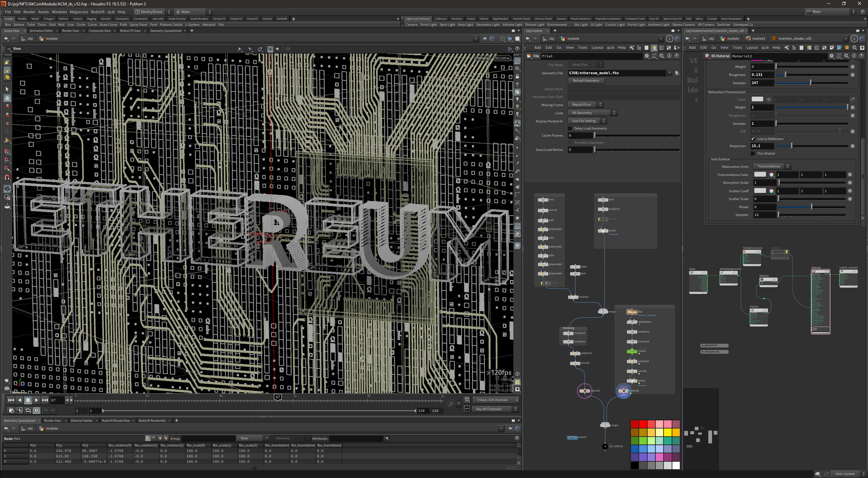This screenshot has width=868, height=478.
Task: Go back in module network editor
Action: 528,39
